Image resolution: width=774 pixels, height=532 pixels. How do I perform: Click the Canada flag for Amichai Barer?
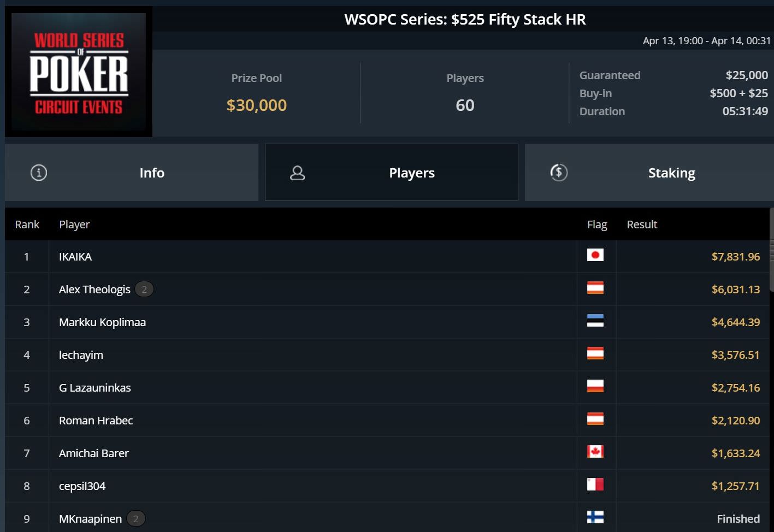[595, 452]
